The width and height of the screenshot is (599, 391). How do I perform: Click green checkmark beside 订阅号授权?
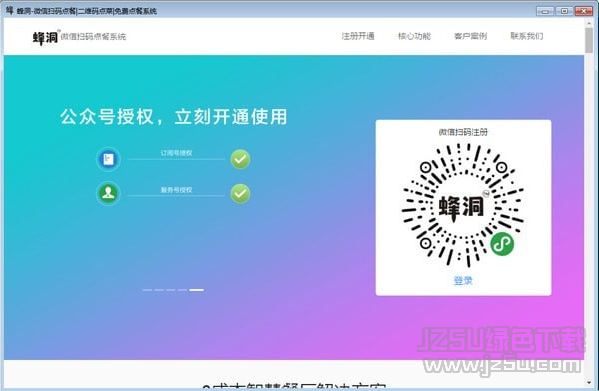click(240, 159)
